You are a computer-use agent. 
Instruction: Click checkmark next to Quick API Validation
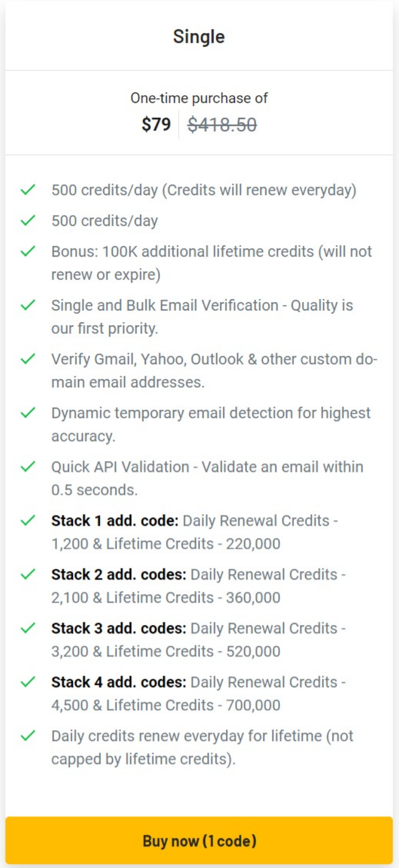(x=28, y=466)
